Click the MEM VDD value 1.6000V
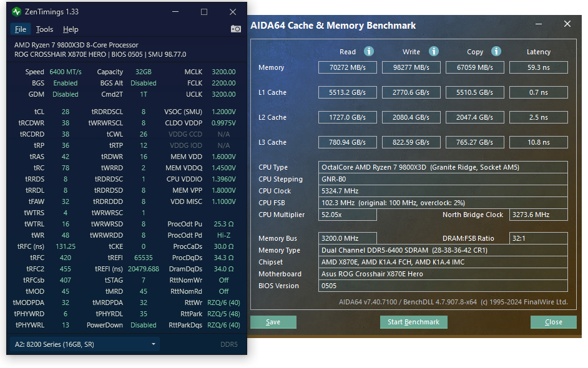The height and width of the screenshot is (368, 588). pyautogui.click(x=223, y=157)
